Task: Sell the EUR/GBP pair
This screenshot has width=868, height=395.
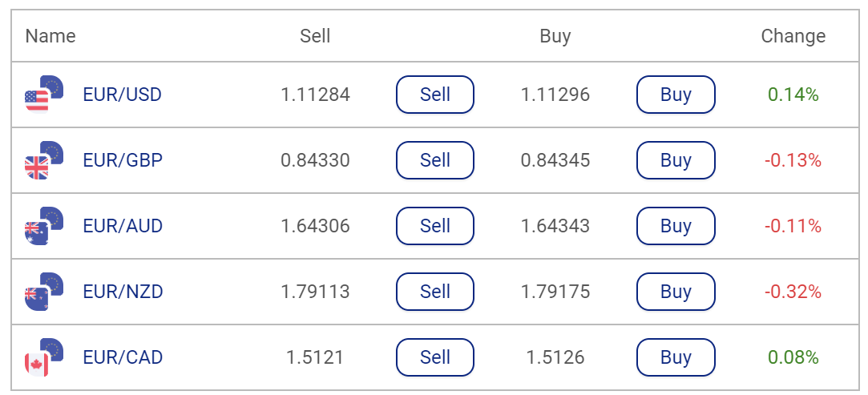Action: (x=435, y=160)
